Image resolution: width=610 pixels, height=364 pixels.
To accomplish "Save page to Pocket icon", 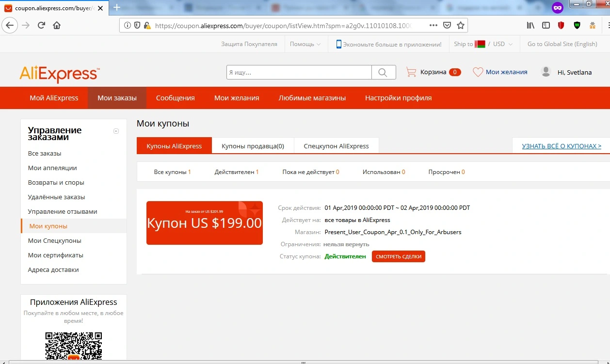I will coord(447,26).
